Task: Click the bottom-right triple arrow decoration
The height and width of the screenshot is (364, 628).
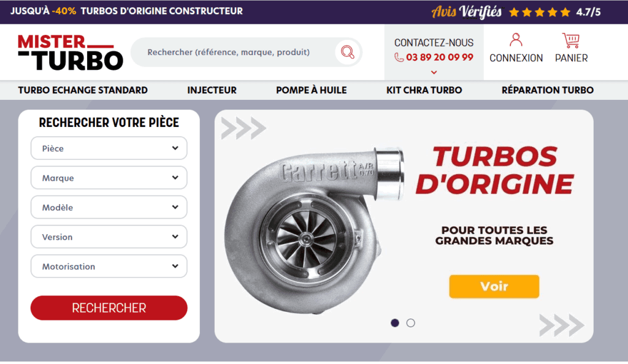Action: (562, 325)
